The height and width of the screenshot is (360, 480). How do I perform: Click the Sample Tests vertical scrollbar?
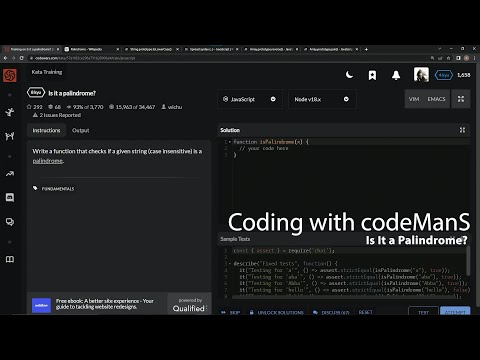(x=468, y=261)
